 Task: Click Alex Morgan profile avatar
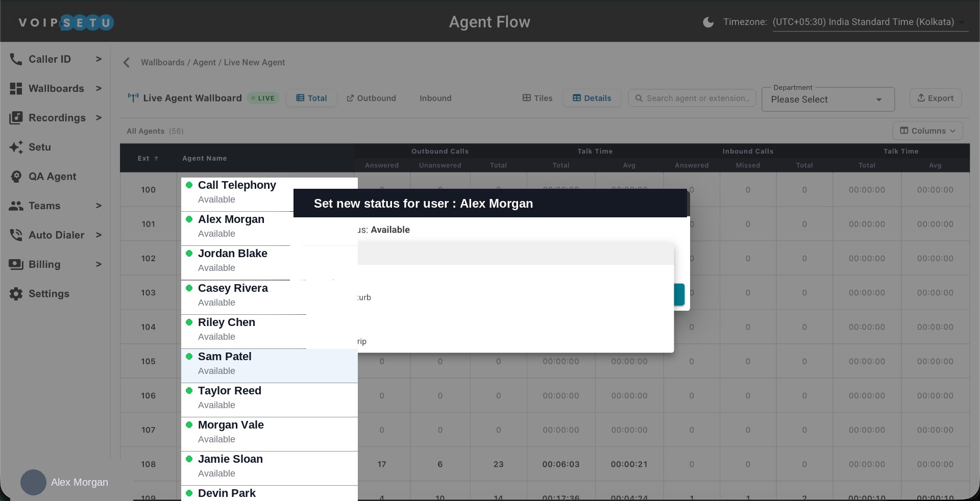coord(33,482)
